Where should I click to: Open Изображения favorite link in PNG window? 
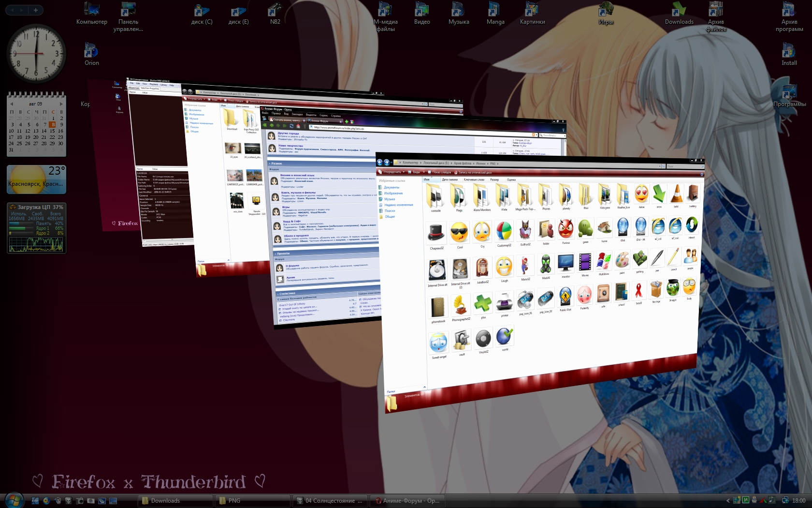(391, 193)
